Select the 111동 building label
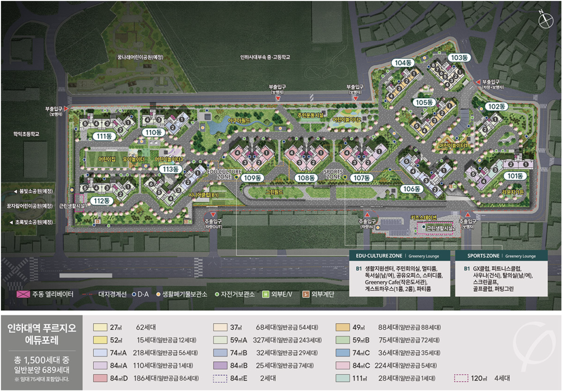This screenshot has height=392, width=563. pos(104,136)
